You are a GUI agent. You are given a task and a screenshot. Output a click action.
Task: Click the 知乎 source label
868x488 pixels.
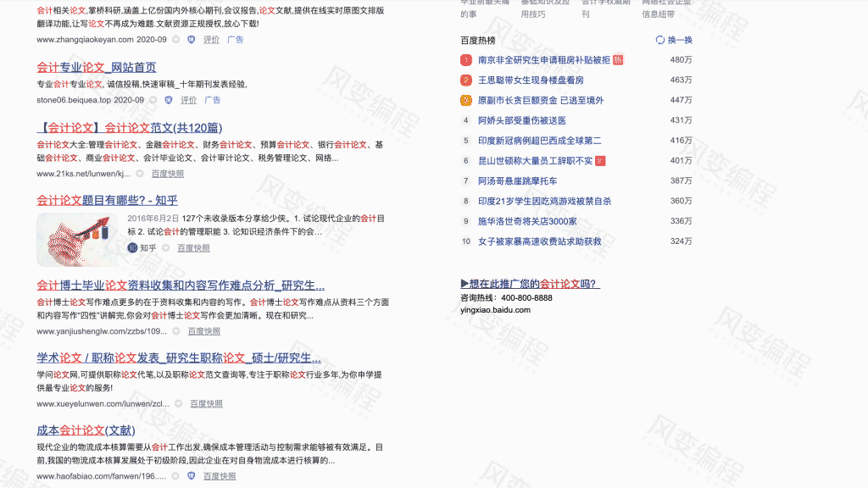click(x=147, y=248)
